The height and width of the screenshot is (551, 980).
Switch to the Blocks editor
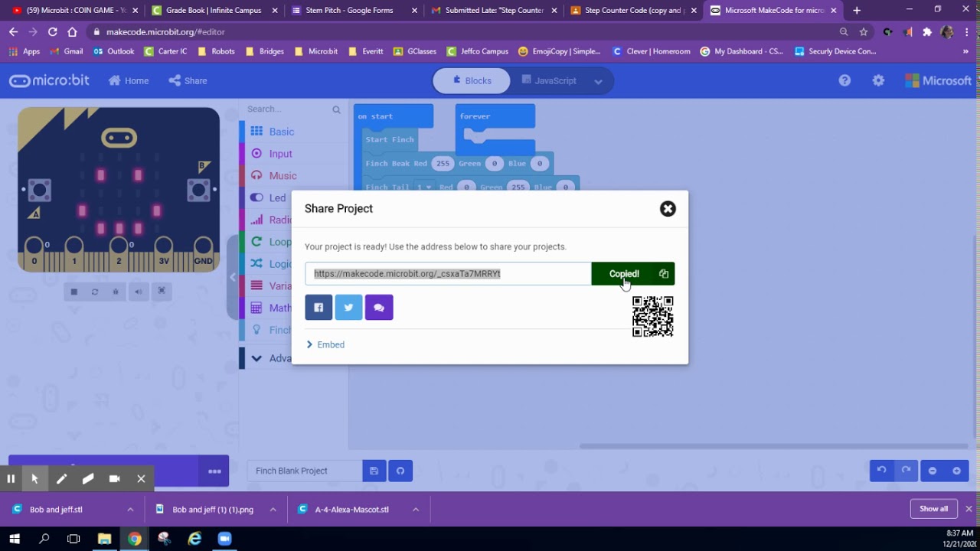[472, 80]
